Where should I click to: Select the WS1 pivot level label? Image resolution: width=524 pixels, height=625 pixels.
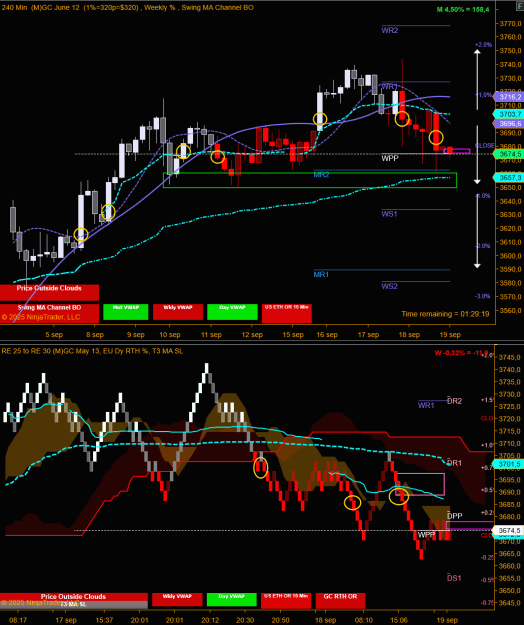tap(389, 214)
